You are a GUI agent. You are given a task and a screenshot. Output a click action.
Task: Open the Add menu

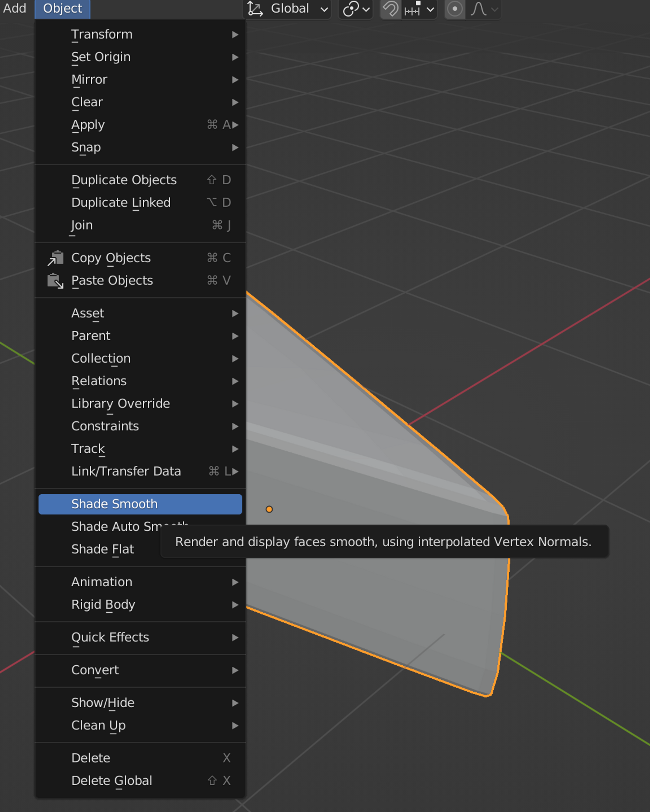tap(14, 8)
